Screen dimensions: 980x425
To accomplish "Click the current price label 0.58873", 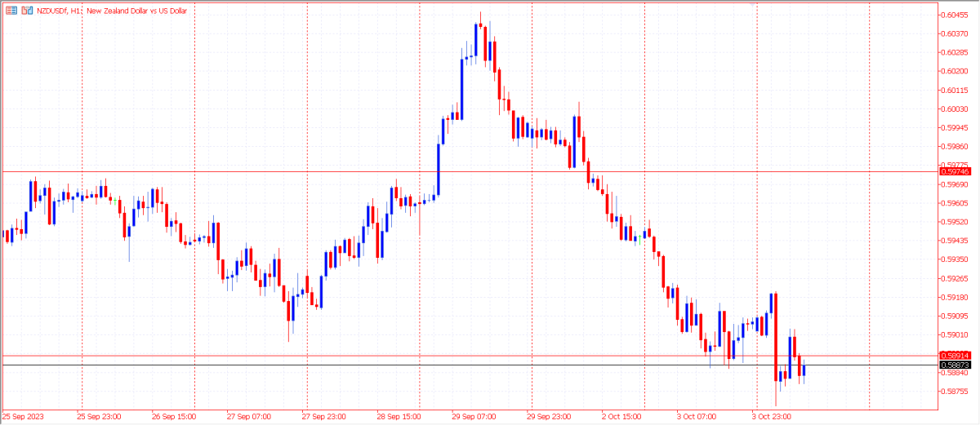I will pos(955,365).
